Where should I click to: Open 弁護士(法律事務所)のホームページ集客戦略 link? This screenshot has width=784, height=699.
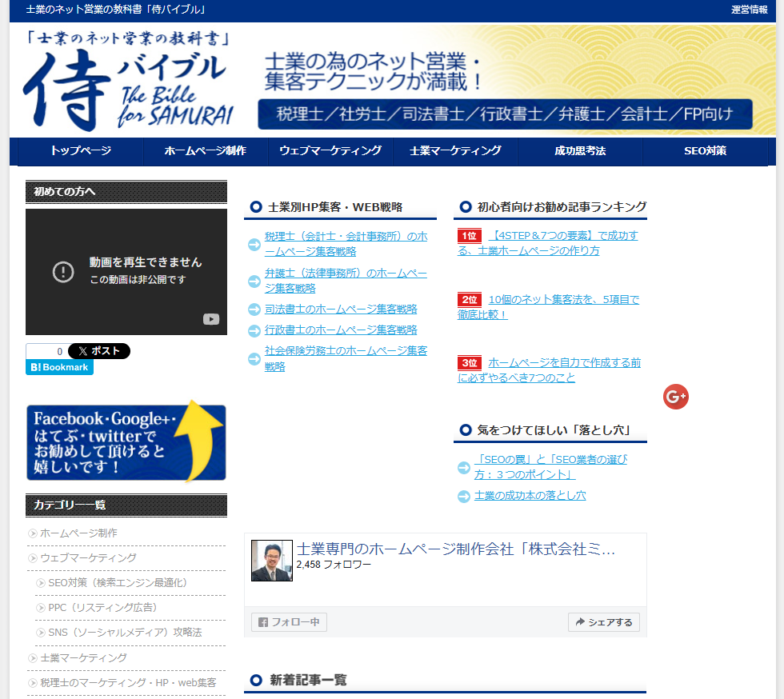point(346,281)
